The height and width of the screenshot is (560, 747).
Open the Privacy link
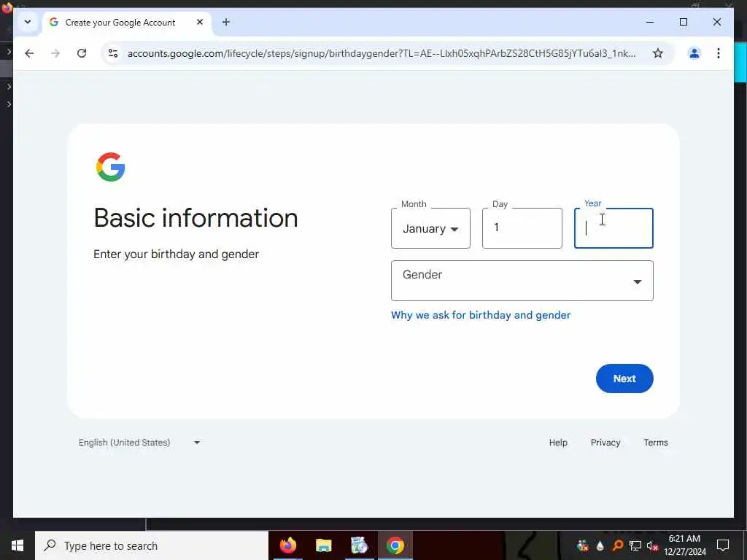pos(605,443)
